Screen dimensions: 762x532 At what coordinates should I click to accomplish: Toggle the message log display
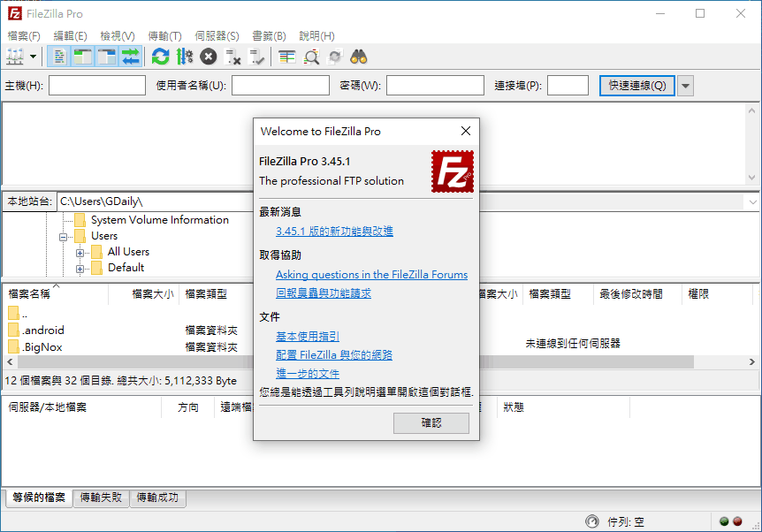pyautogui.click(x=59, y=57)
